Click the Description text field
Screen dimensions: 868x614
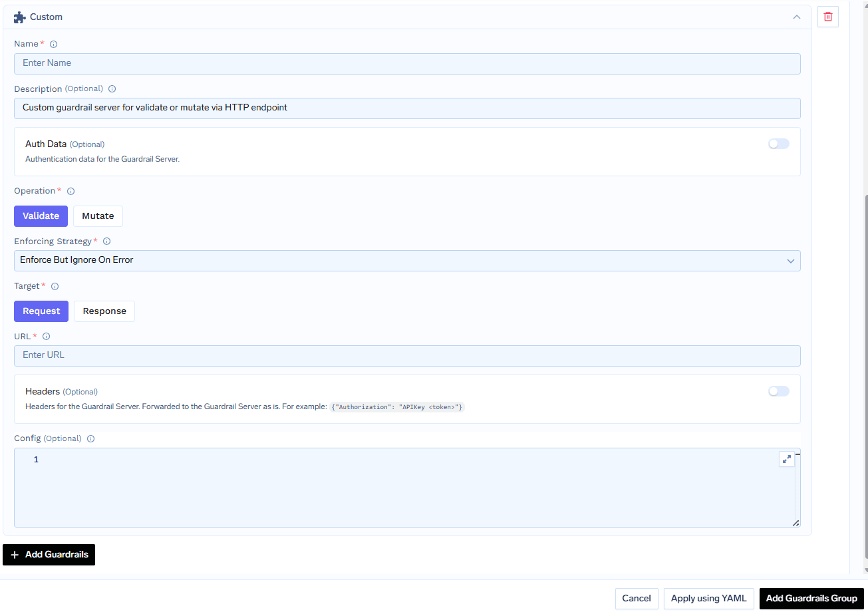(407, 108)
